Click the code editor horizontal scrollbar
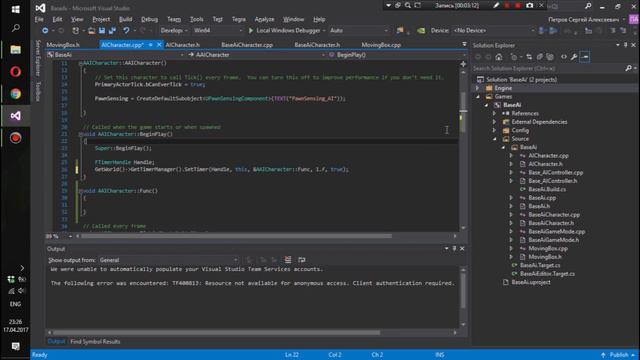The width and height of the screenshot is (640, 360). 237,236
